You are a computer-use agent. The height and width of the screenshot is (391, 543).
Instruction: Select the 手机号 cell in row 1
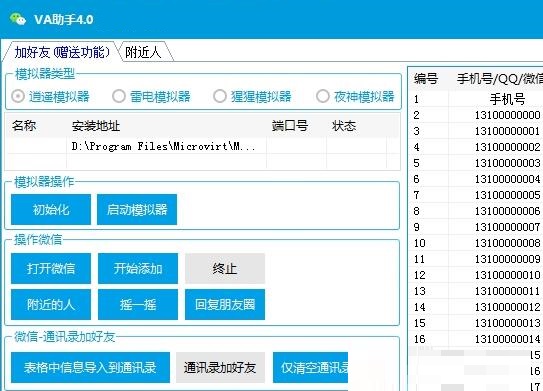pyautogui.click(x=507, y=99)
